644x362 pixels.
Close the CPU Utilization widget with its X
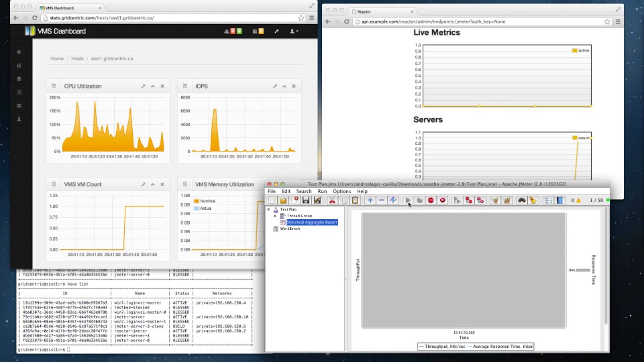(x=162, y=86)
